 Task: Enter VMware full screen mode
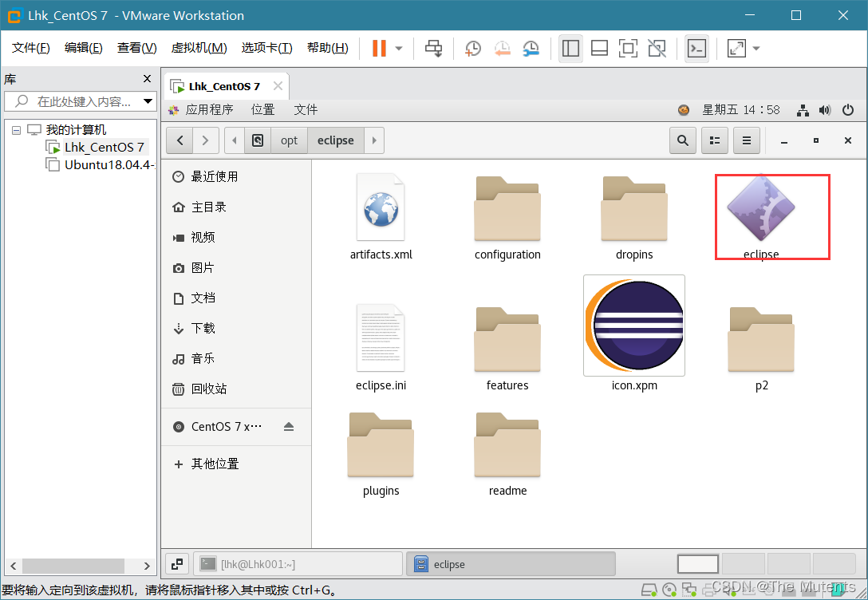(x=628, y=48)
